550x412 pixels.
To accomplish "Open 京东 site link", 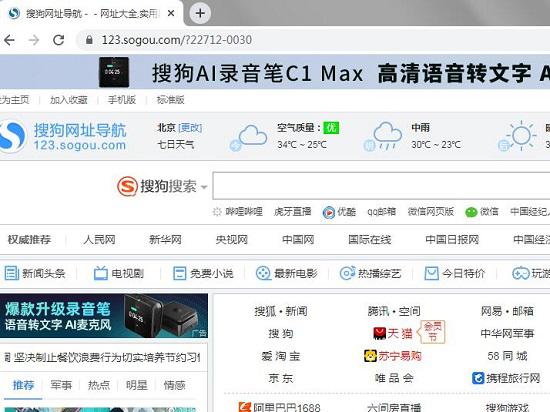I will pos(281,378).
